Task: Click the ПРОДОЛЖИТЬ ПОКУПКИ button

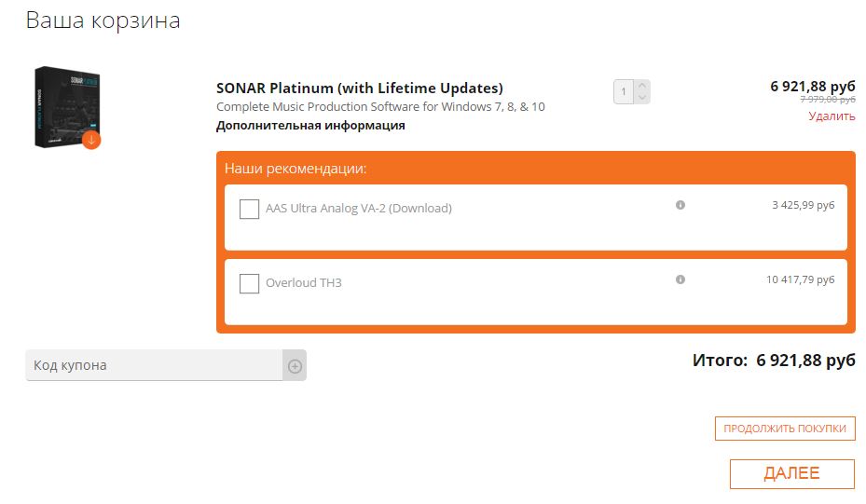Action: pyautogui.click(x=785, y=429)
